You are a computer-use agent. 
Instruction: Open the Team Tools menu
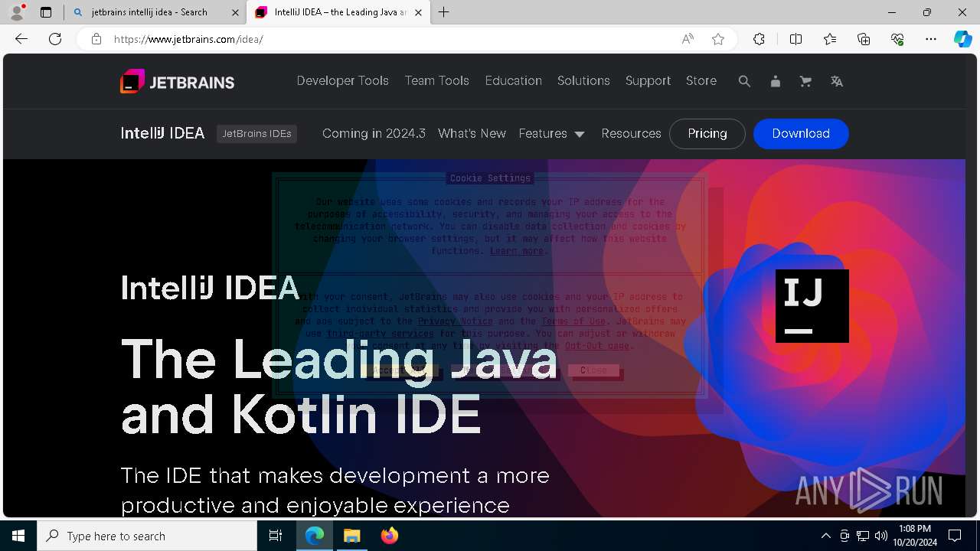(x=436, y=81)
